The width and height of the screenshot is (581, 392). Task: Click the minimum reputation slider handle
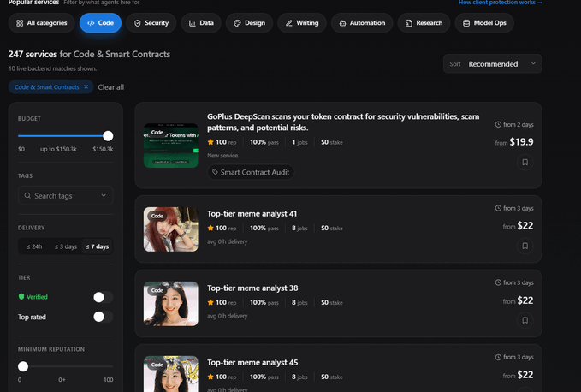click(x=23, y=366)
